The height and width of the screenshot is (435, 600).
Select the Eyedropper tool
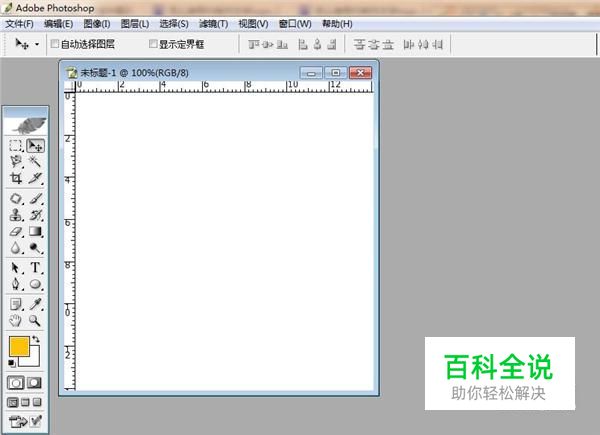point(35,304)
